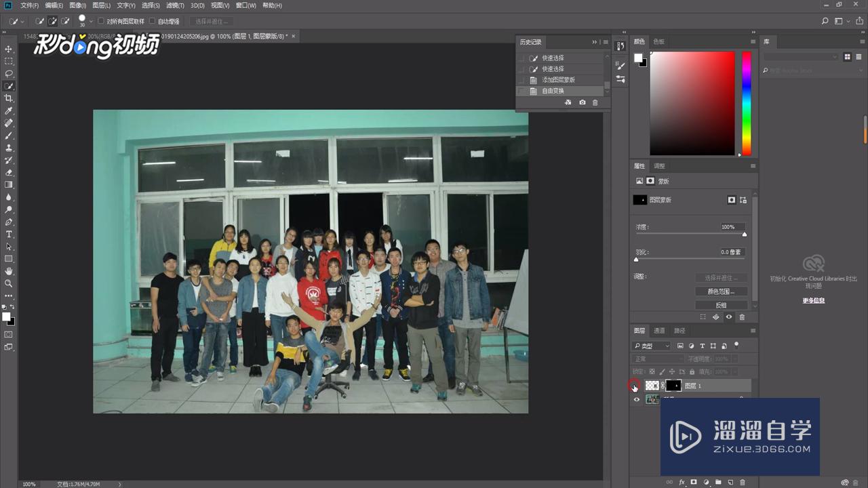Open brush size picker dropdown
The image size is (868, 488).
91,22
